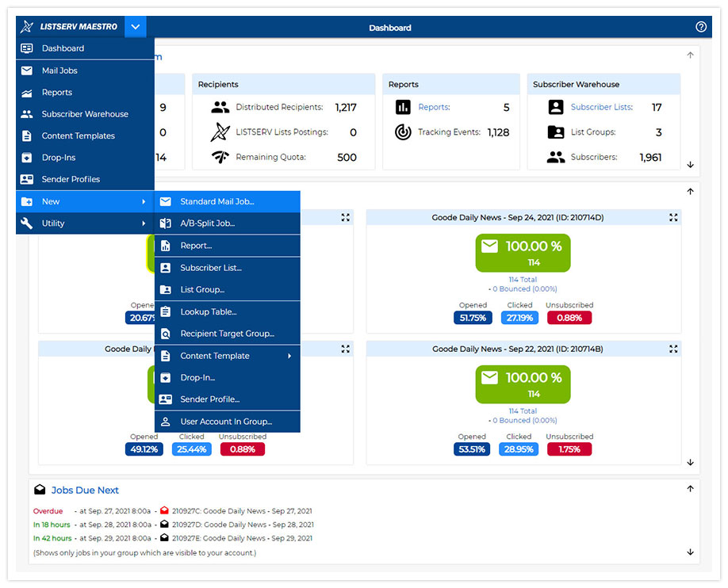This screenshot has height=588, width=728.
Task: Choose List Group... from New submenu
Action: coord(227,289)
